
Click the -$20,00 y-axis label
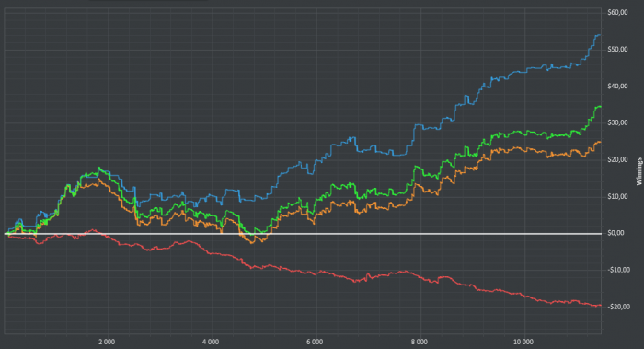pyautogui.click(x=618, y=307)
